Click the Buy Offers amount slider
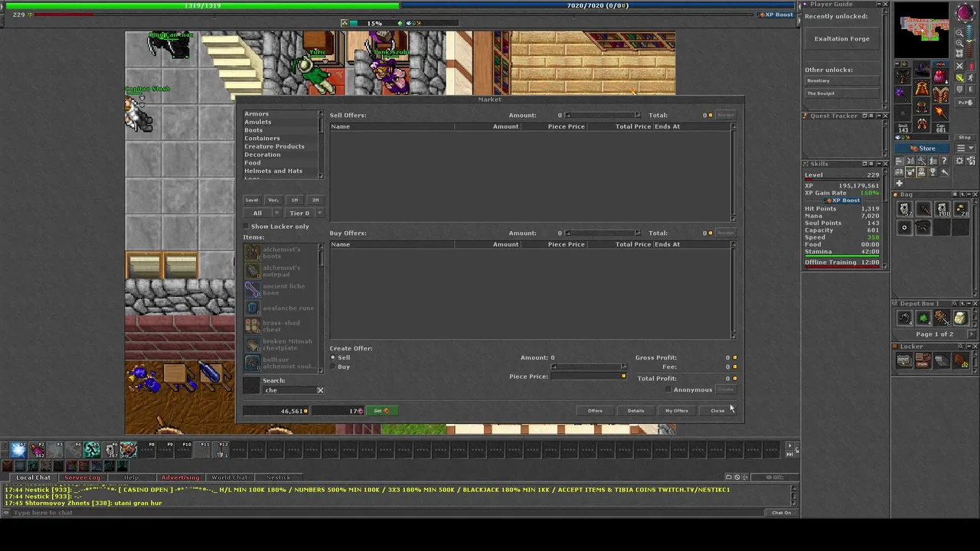This screenshot has height=551, width=980. tap(603, 233)
